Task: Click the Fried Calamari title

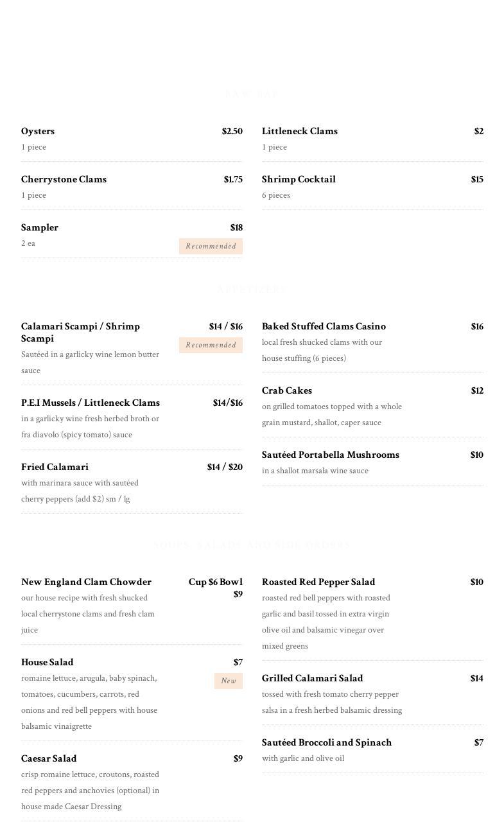Action: pyautogui.click(x=55, y=467)
